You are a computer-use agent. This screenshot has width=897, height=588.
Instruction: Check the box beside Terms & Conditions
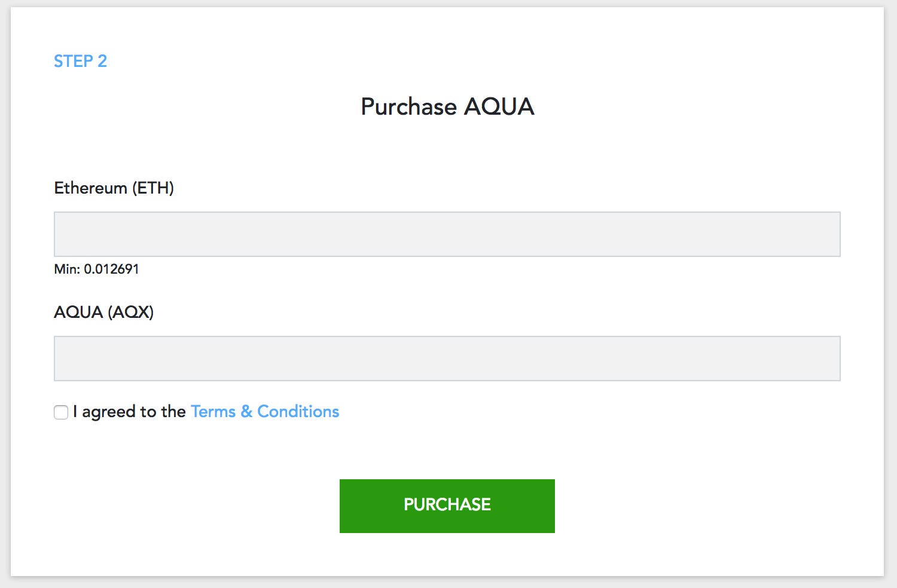point(61,412)
